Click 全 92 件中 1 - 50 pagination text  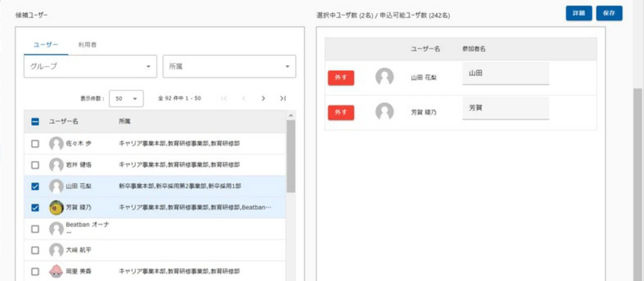[x=180, y=98]
